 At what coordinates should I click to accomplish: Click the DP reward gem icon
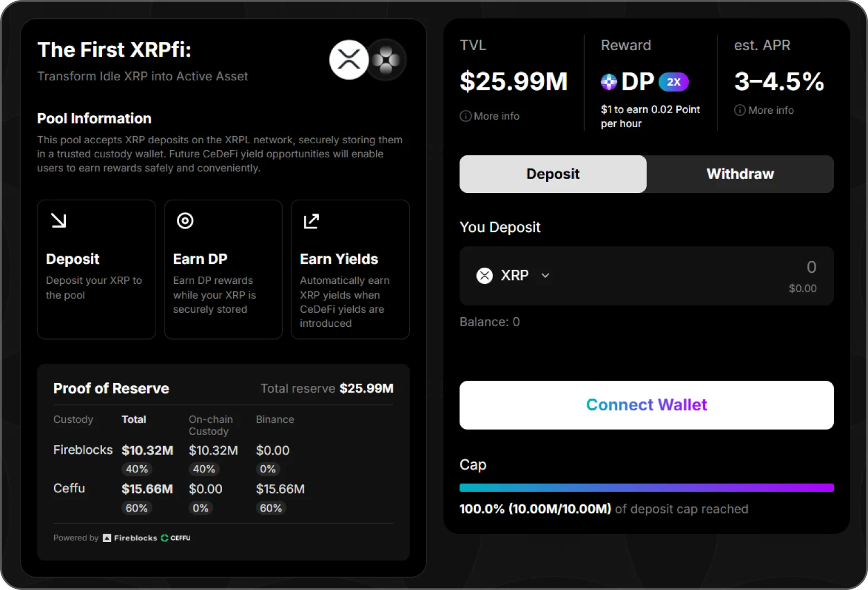pos(609,82)
